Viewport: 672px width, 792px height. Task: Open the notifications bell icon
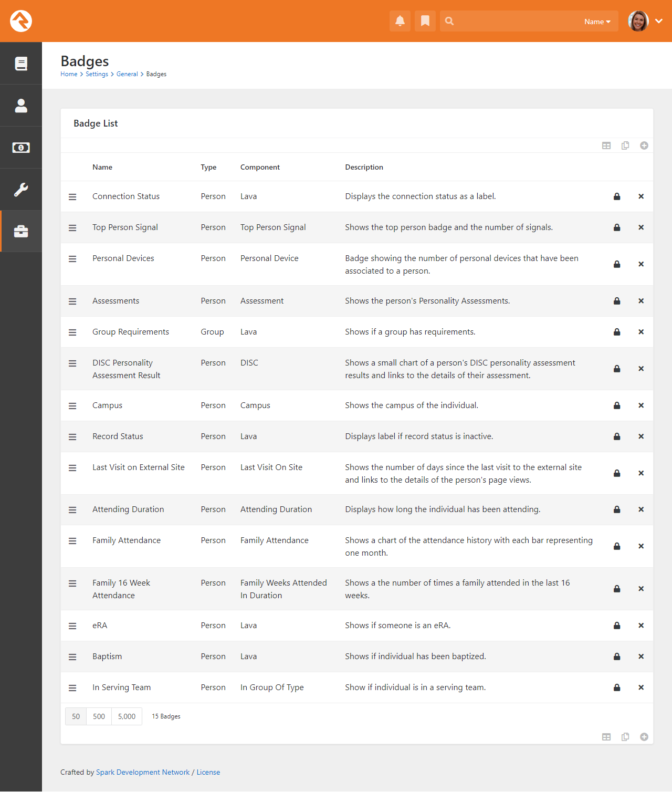(400, 21)
